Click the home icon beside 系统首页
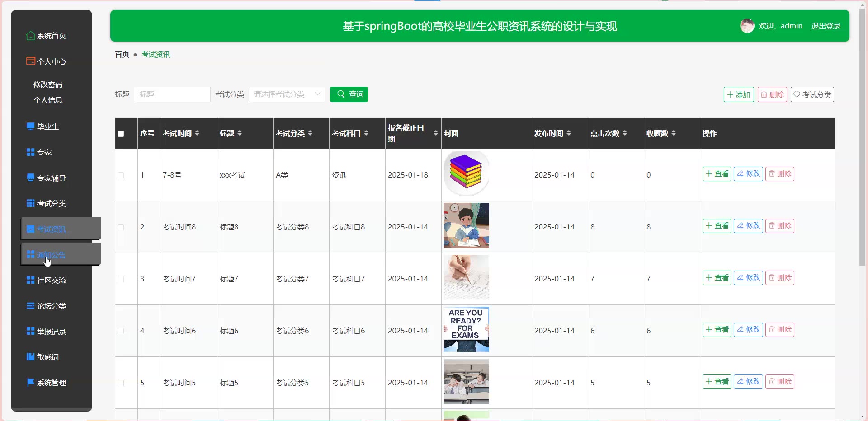This screenshot has height=421, width=868. pyautogui.click(x=30, y=36)
